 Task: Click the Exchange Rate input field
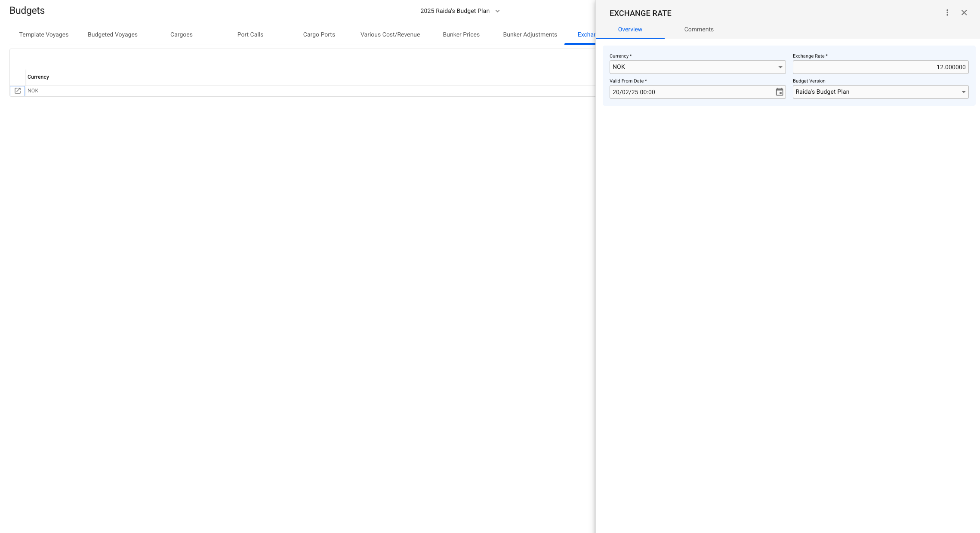tap(880, 67)
